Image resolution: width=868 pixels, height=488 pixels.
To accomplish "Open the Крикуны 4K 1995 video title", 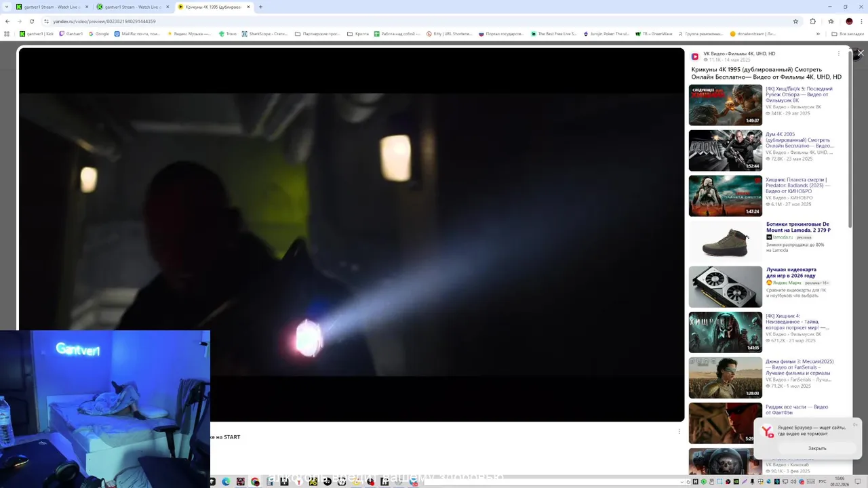I will tap(766, 73).
